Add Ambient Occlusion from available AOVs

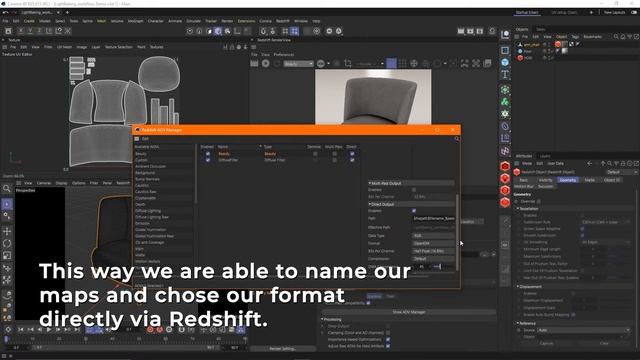tap(151, 167)
